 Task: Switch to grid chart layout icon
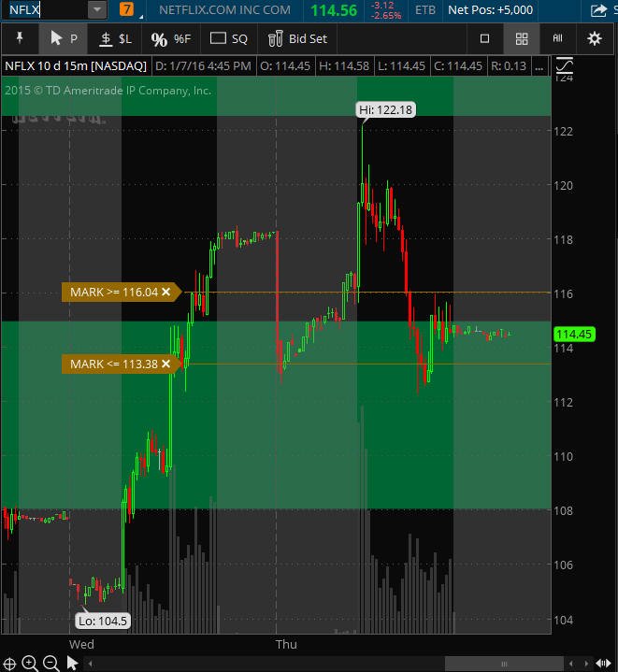522,38
